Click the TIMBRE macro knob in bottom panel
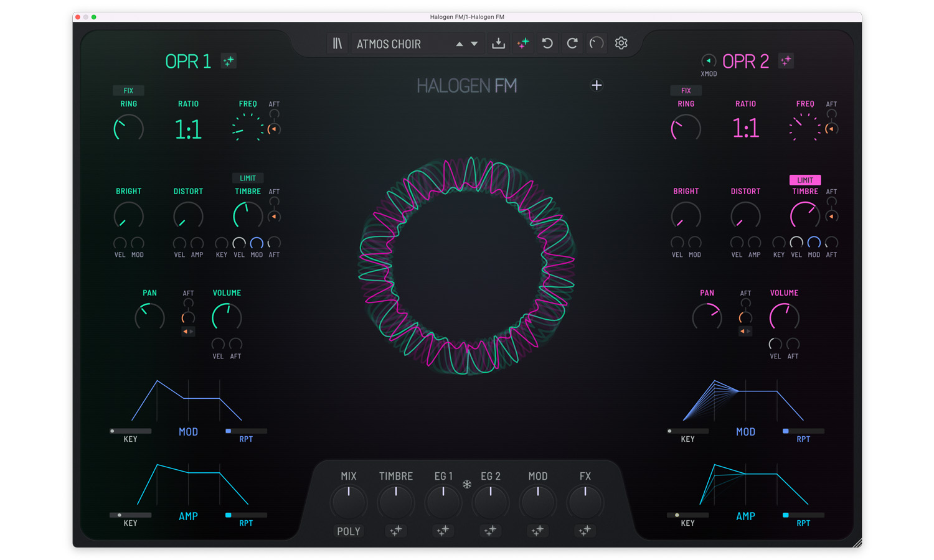The image size is (934, 560). coord(396,502)
